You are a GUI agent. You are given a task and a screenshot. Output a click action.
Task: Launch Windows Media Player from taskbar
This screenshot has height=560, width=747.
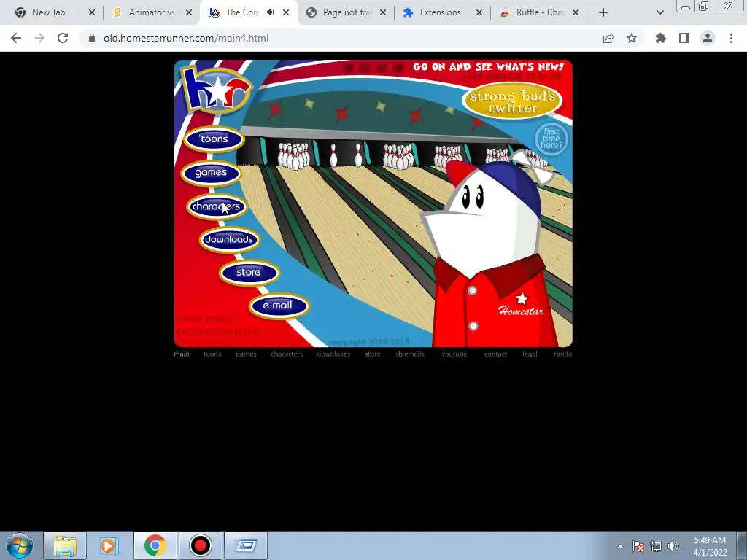[109, 545]
